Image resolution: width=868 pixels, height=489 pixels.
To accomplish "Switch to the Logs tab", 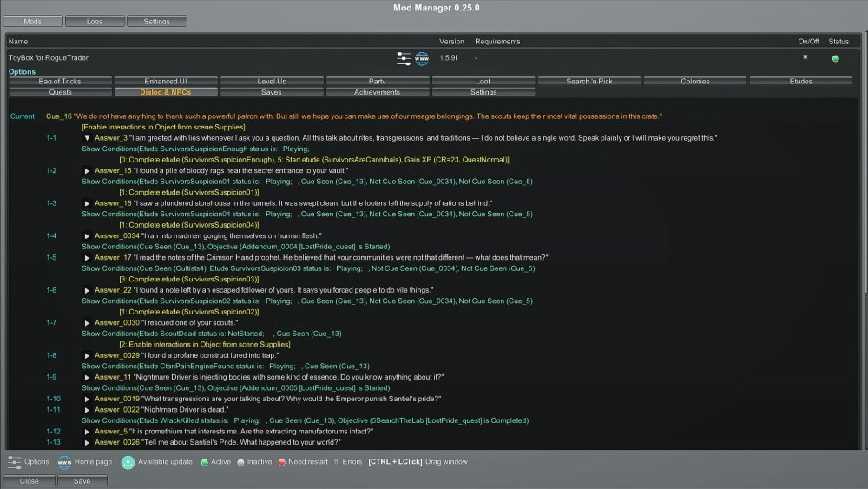I will tap(94, 21).
